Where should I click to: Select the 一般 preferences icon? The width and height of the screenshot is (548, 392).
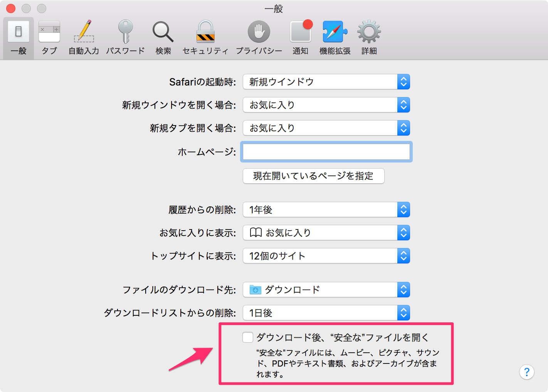(18, 38)
